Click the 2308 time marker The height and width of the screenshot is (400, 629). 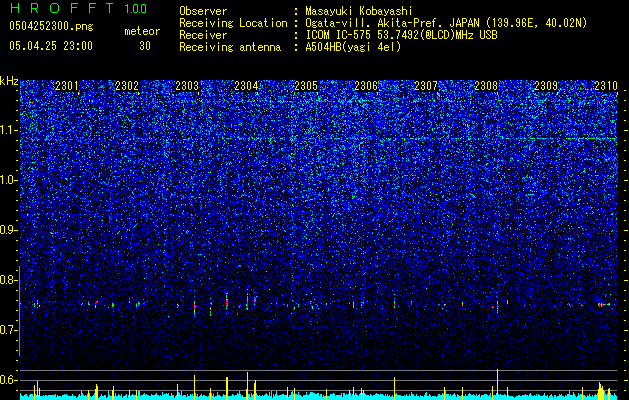tap(486, 86)
